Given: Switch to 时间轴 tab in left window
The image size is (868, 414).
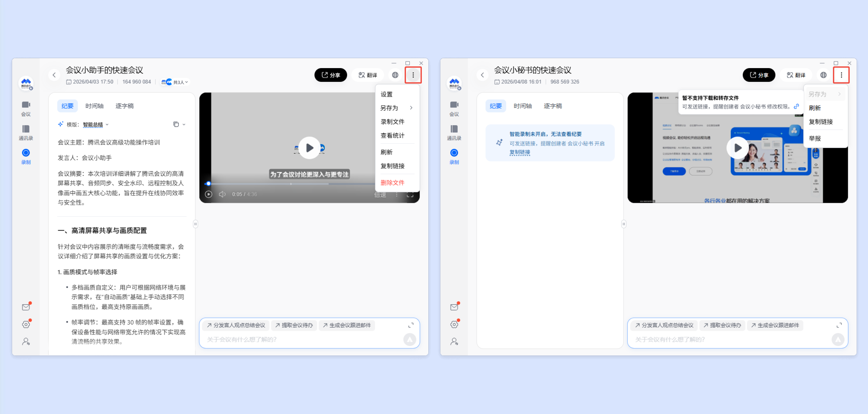Looking at the screenshot, I should [x=94, y=106].
